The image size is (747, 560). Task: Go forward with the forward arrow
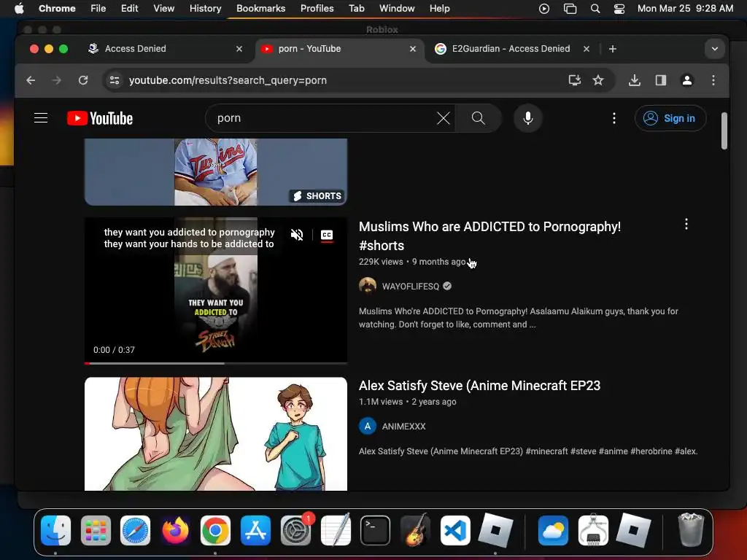57,80
